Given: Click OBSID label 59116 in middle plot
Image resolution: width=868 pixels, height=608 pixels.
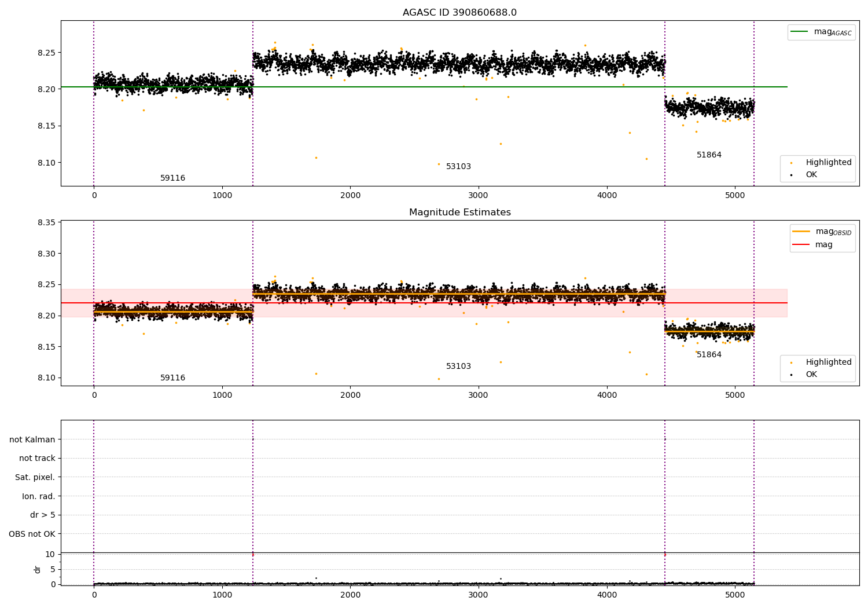Looking at the screenshot, I should click(x=172, y=378).
